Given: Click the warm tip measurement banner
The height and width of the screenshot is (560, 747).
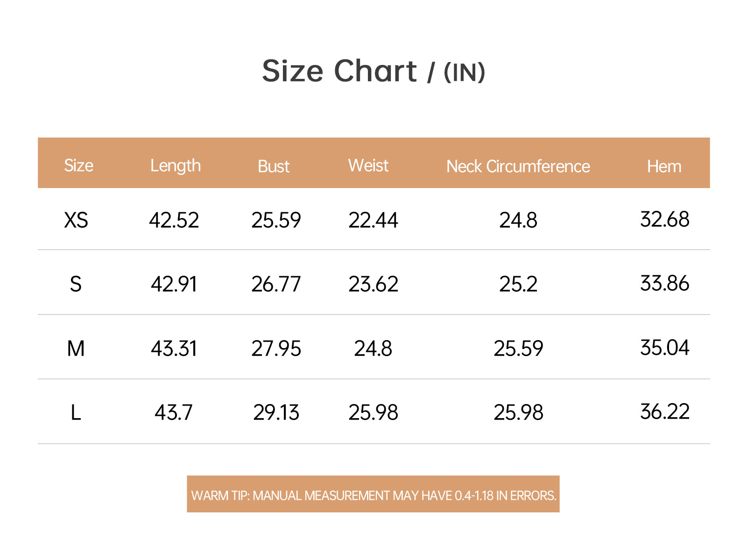Looking at the screenshot, I should (x=373, y=494).
